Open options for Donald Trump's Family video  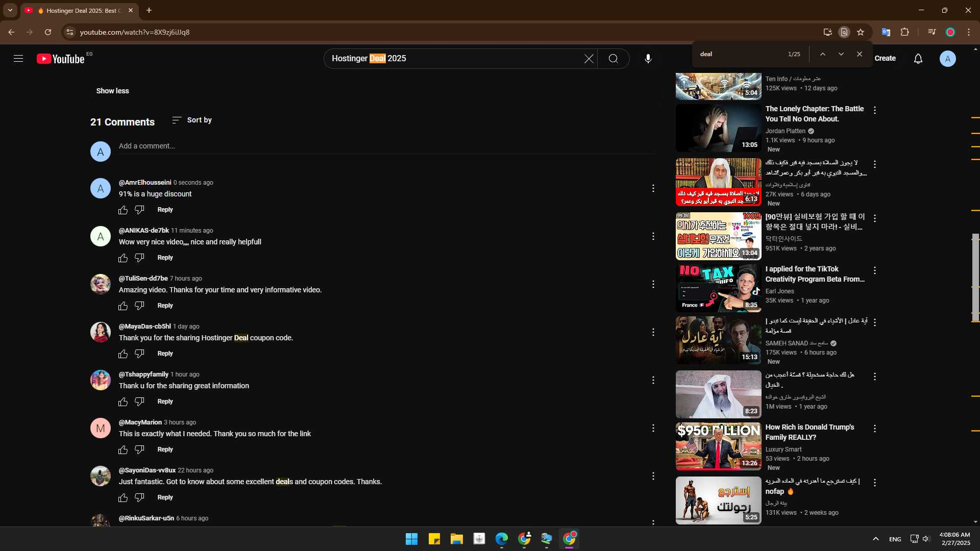(x=875, y=429)
